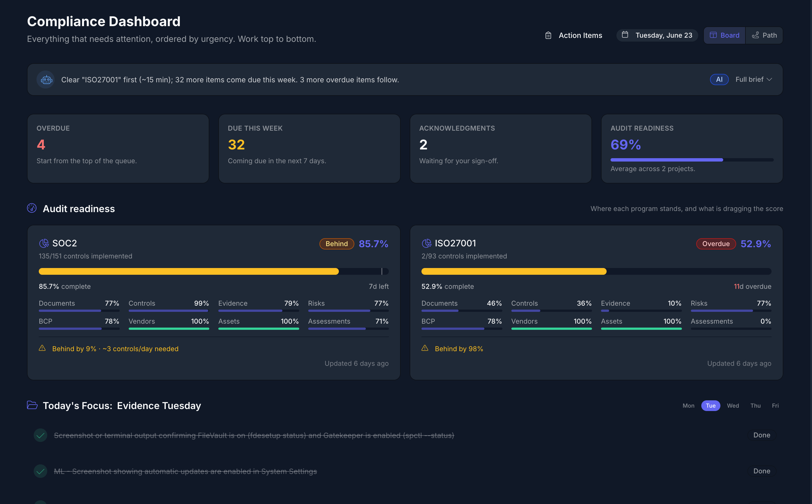Select the Tue day tab
This screenshot has height=504, width=812.
coord(711,406)
